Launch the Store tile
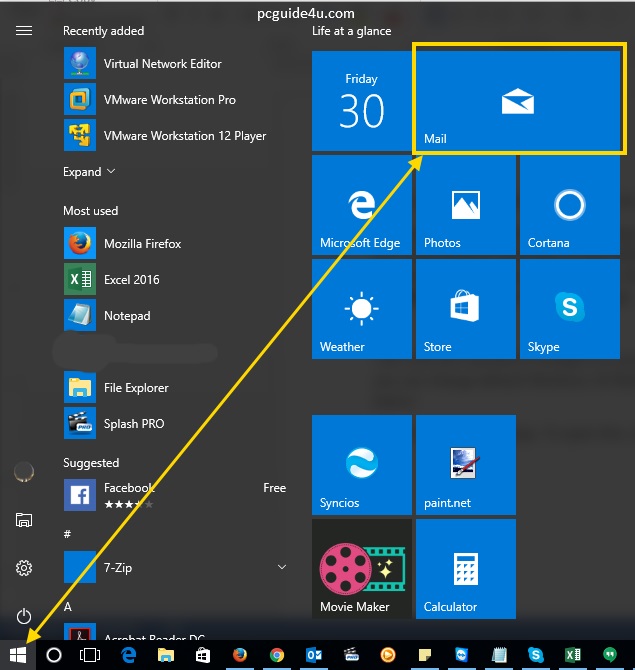The height and width of the screenshot is (670, 635). [465, 308]
